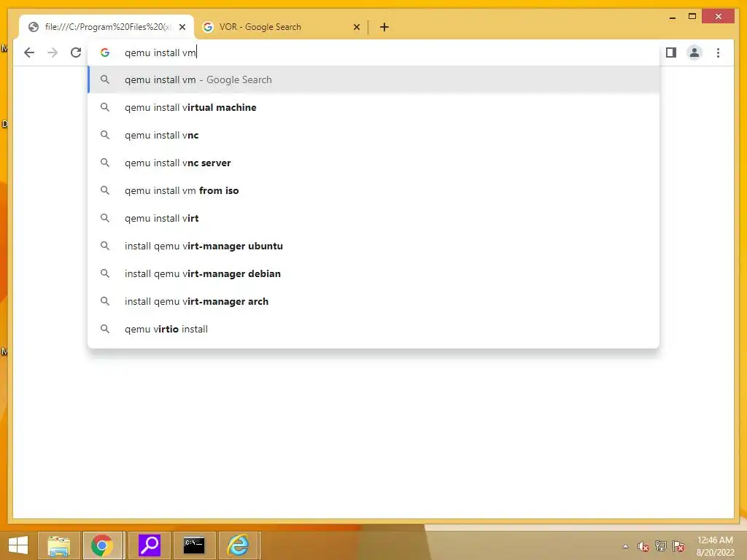Open the purple search app on taskbar
The image size is (747, 560).
point(149,545)
